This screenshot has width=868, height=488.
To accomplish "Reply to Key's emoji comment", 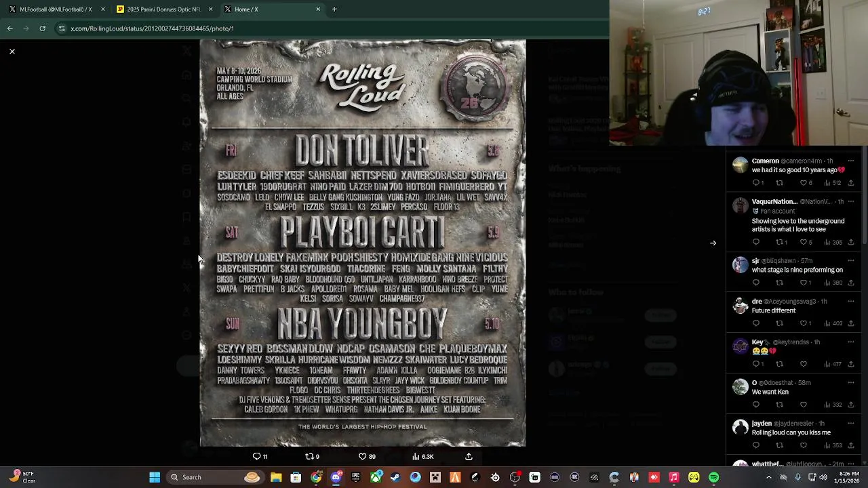I will pos(758,364).
